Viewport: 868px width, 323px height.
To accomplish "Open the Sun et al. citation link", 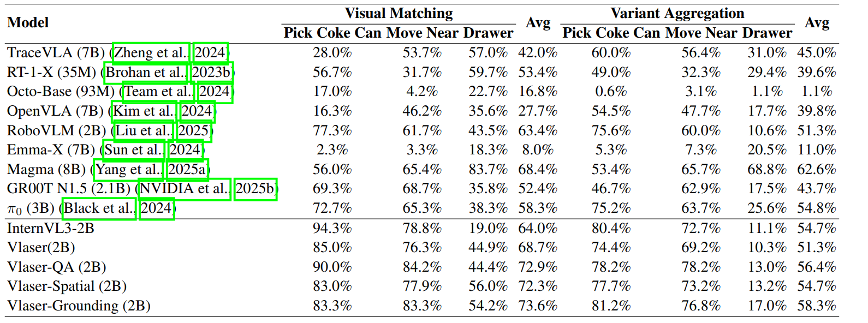I will pyautogui.click(x=134, y=150).
